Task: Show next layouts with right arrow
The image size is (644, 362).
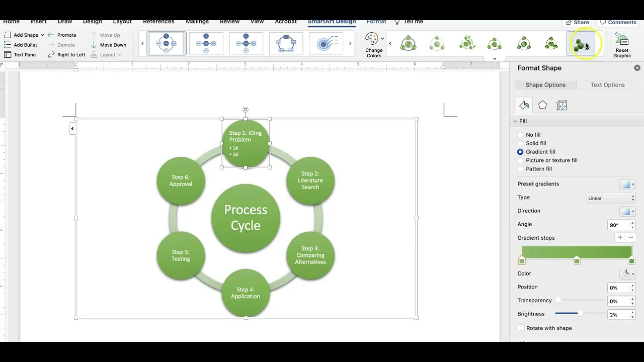Action: [x=350, y=44]
